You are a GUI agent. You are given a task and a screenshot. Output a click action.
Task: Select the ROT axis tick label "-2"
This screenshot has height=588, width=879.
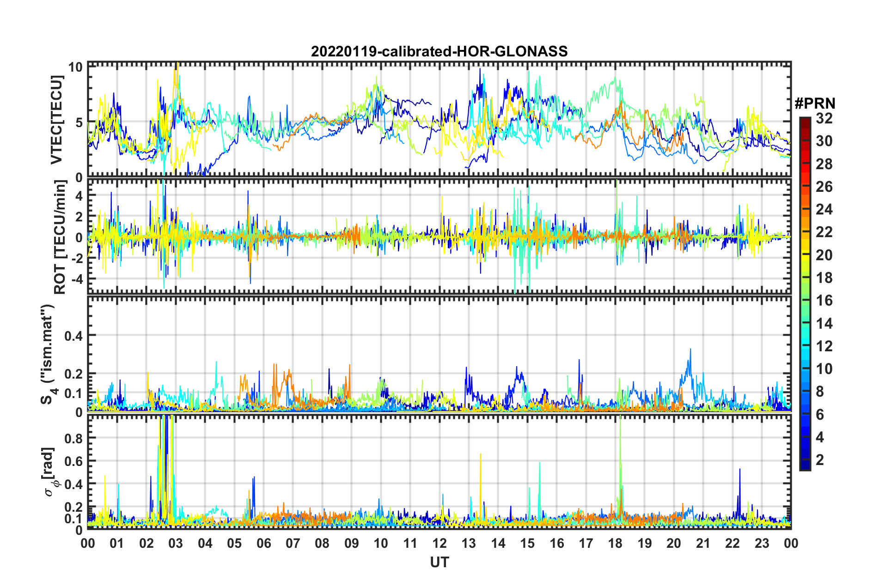[x=77, y=258]
